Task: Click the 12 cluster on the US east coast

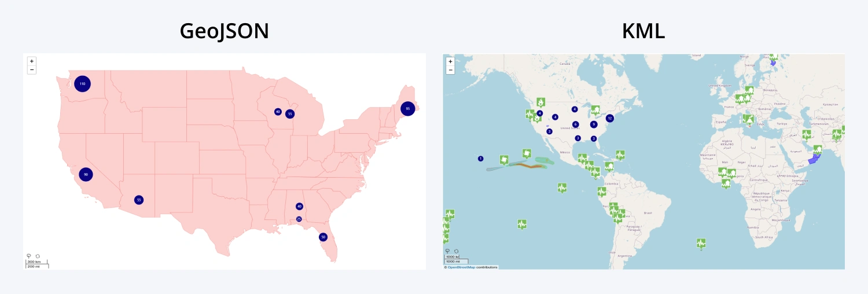Action: [609, 118]
